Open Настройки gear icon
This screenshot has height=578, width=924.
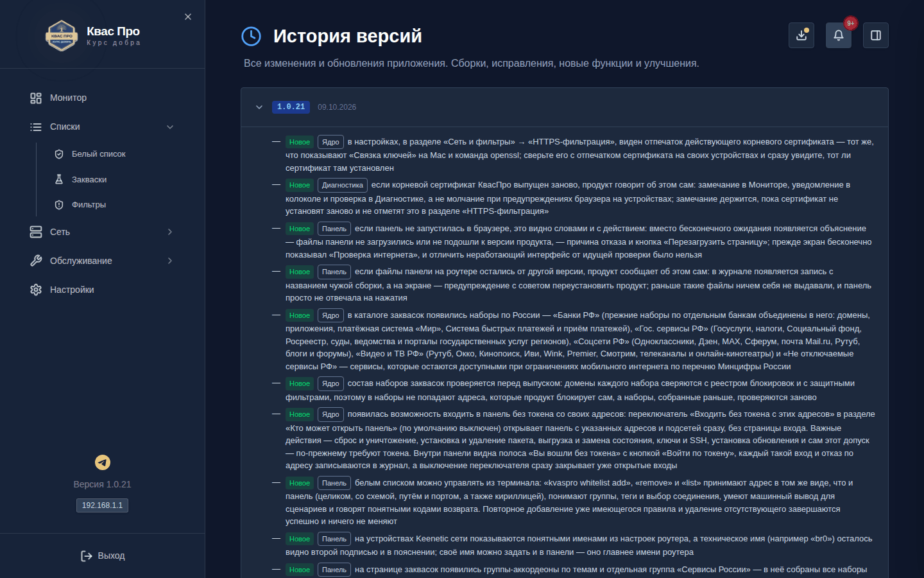pyautogui.click(x=36, y=290)
